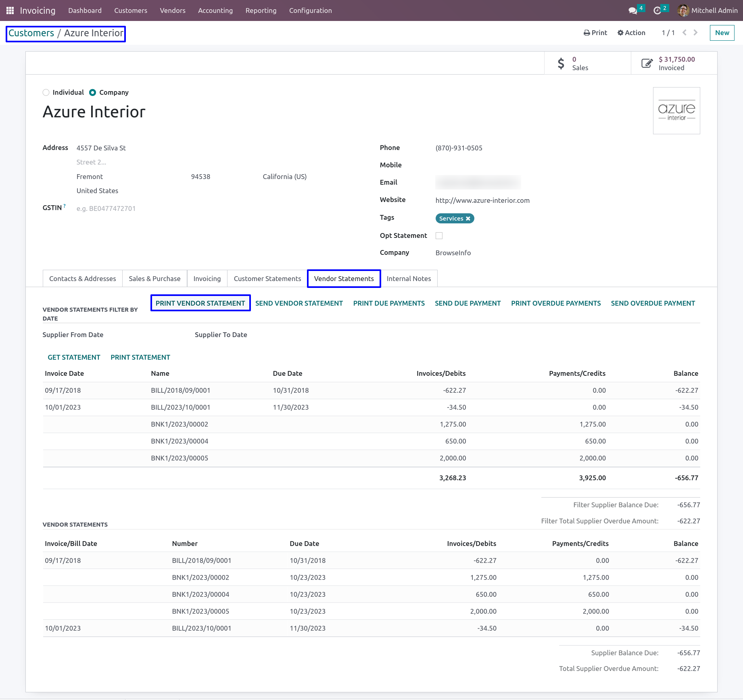Click the Website URL link

482,200
